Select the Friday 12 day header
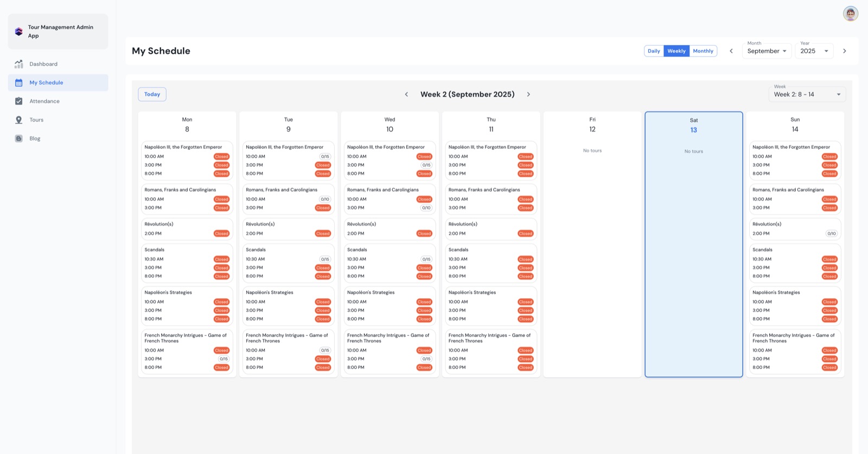 (592, 124)
